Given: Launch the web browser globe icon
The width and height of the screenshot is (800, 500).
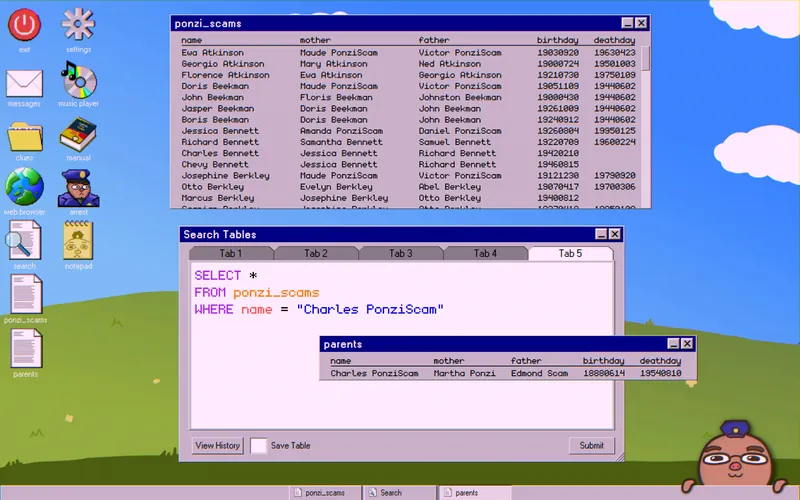Looking at the screenshot, I should tap(24, 187).
